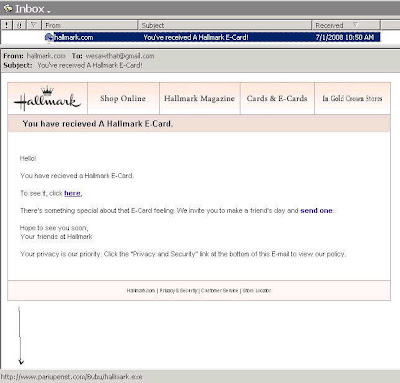Viewport: 400px width, 383px height.
Task: Open the In Gold Crown Stores tab
Action: [x=352, y=98]
